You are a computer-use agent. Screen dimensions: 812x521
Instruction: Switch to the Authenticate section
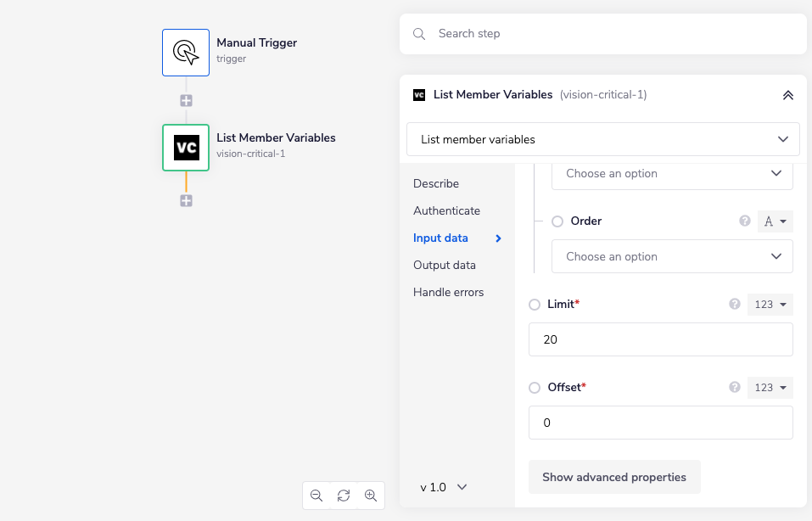click(x=446, y=210)
